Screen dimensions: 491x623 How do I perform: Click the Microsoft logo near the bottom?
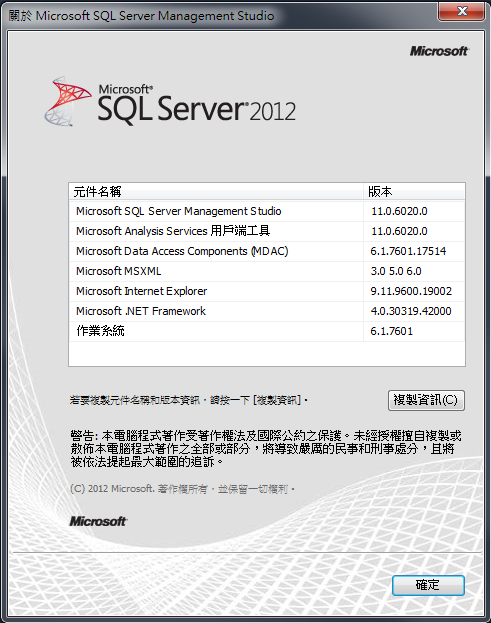click(x=98, y=521)
